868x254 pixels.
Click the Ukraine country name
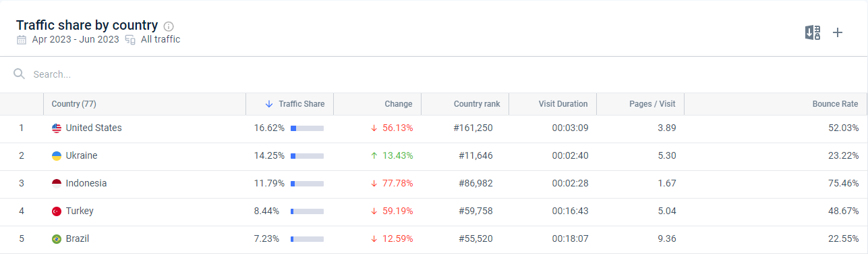pyautogui.click(x=82, y=155)
